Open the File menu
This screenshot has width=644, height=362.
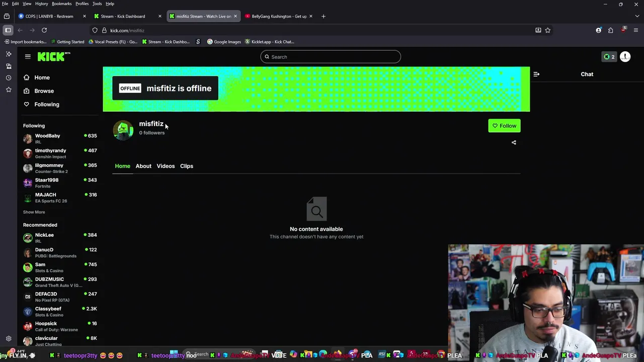(x=5, y=4)
